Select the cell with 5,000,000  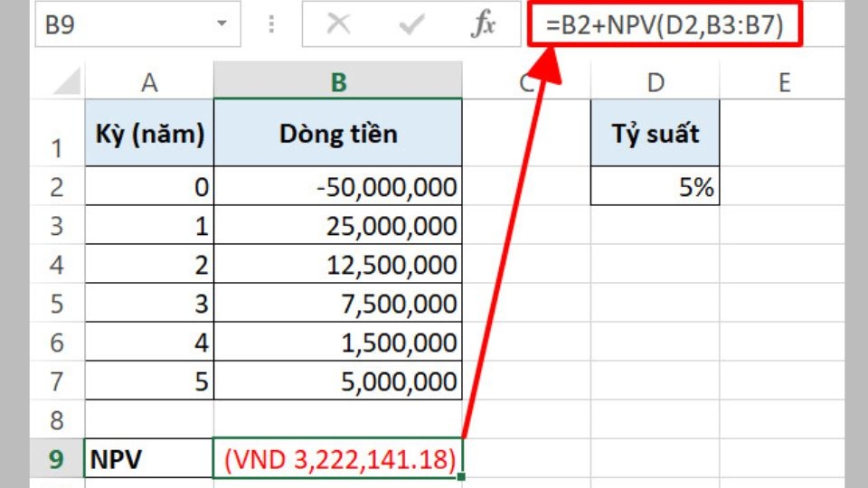tap(338, 380)
